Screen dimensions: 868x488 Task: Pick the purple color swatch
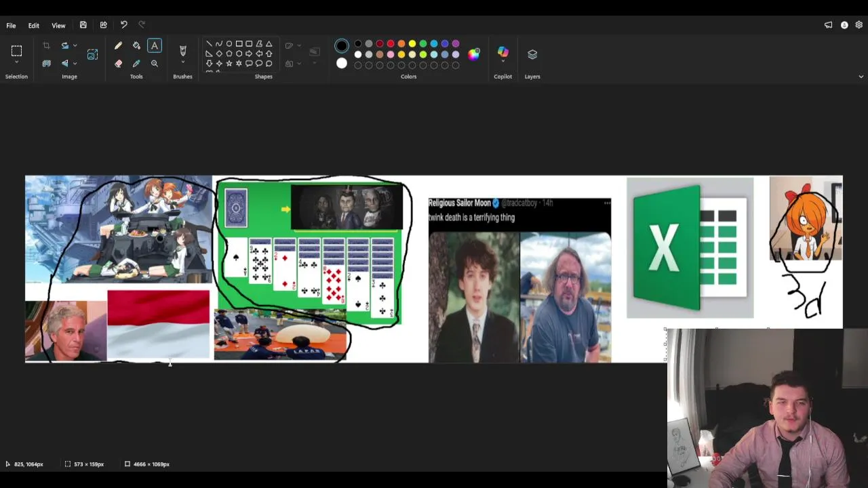(x=455, y=44)
